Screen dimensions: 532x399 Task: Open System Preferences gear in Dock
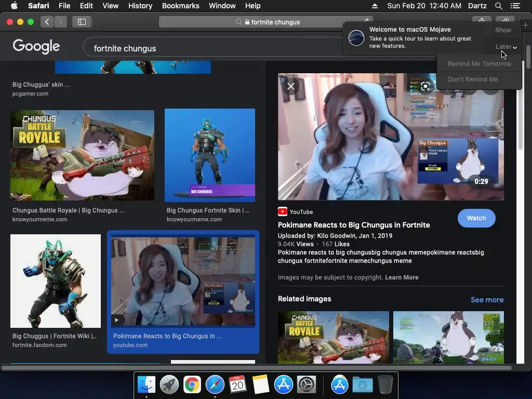pos(307,385)
